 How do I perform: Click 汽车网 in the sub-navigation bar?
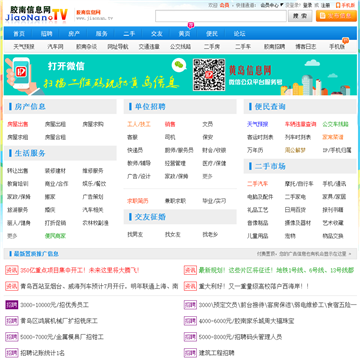tap(55, 47)
